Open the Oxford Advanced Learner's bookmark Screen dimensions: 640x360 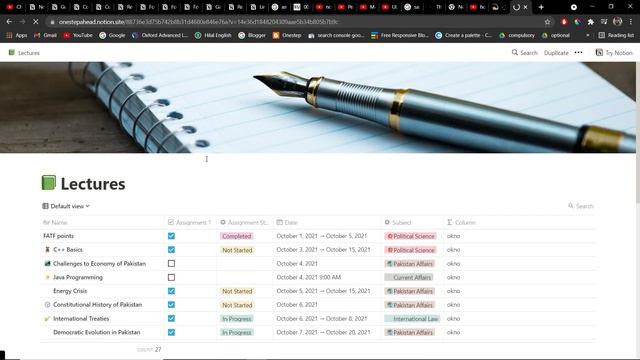pos(160,36)
